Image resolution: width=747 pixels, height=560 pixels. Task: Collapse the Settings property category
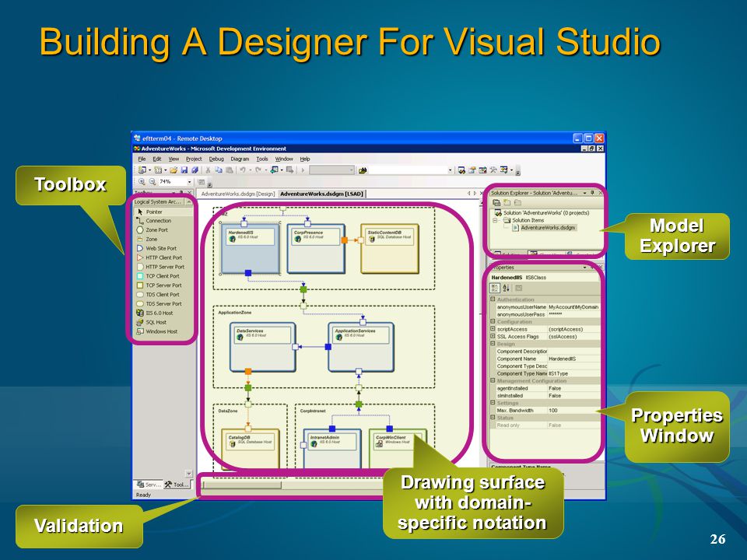[x=493, y=402]
